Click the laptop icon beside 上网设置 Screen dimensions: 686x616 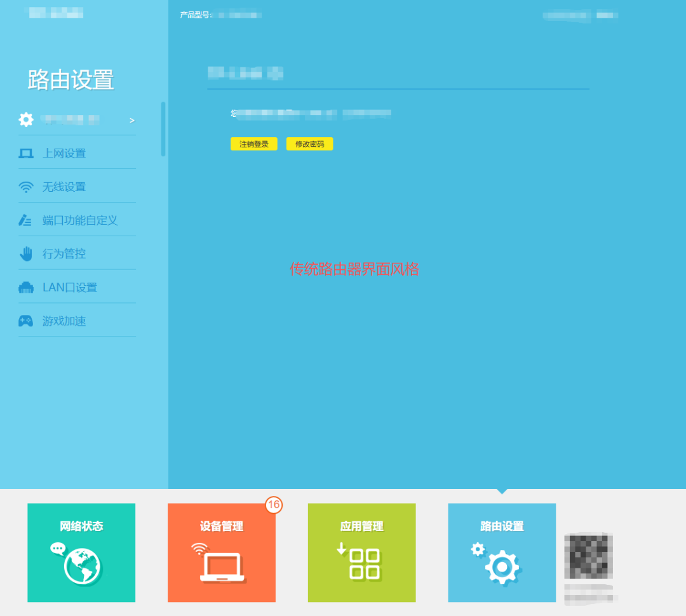coord(26,154)
